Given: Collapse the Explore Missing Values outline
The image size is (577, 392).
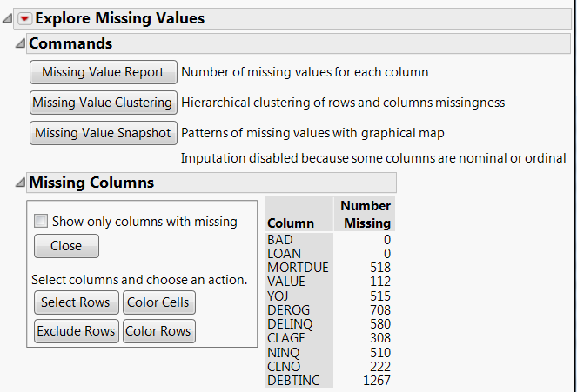Looking at the screenshot, I should (x=7, y=18).
